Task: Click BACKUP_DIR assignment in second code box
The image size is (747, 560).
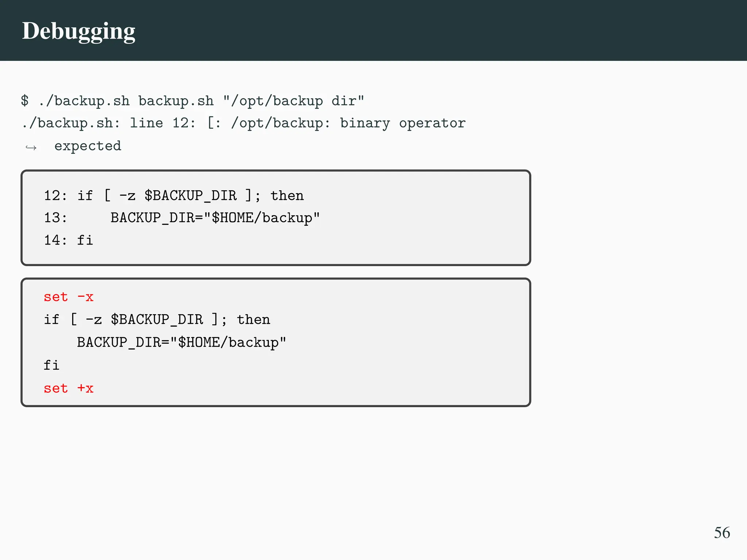Action: [x=181, y=342]
